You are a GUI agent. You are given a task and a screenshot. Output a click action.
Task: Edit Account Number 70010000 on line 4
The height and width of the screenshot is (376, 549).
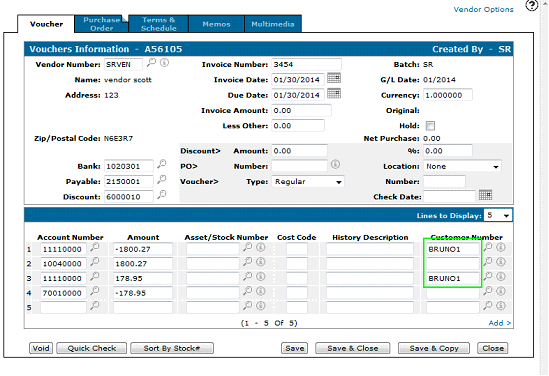(63, 293)
